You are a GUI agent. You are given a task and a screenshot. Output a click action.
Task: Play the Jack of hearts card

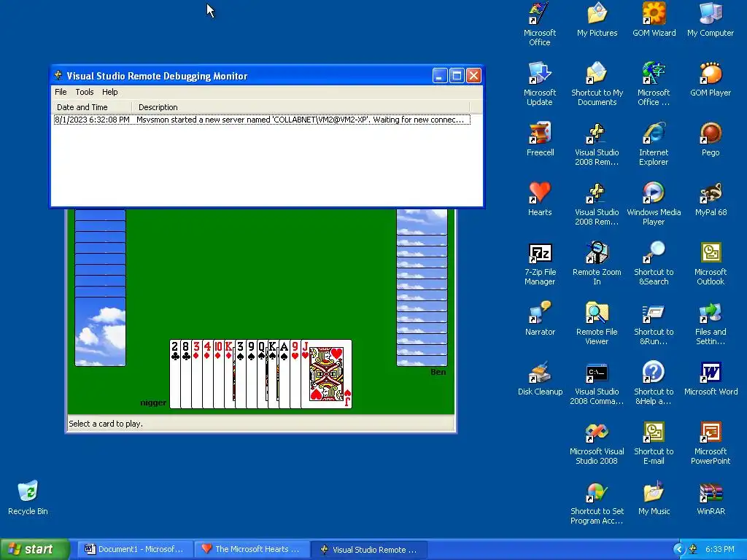pyautogui.click(x=327, y=374)
